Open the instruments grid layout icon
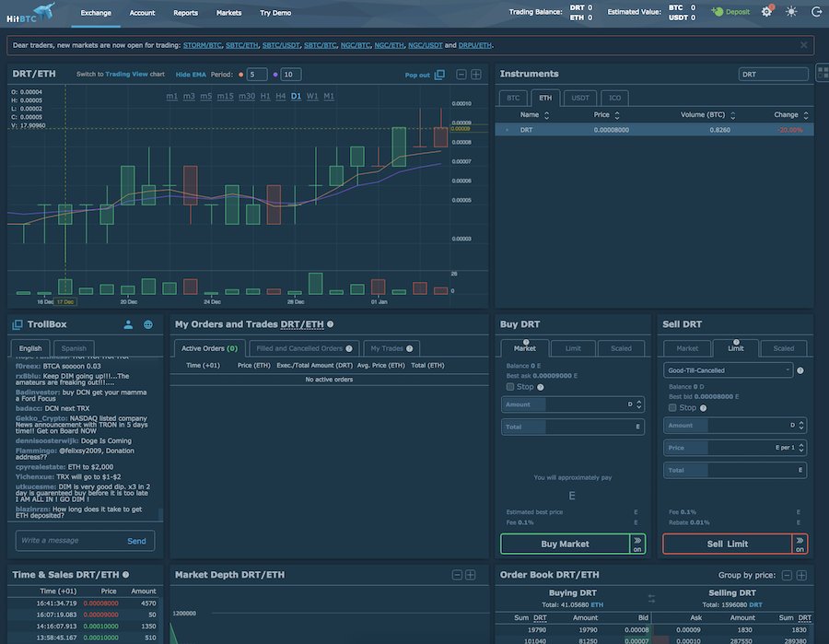The height and width of the screenshot is (644, 829). (823, 73)
